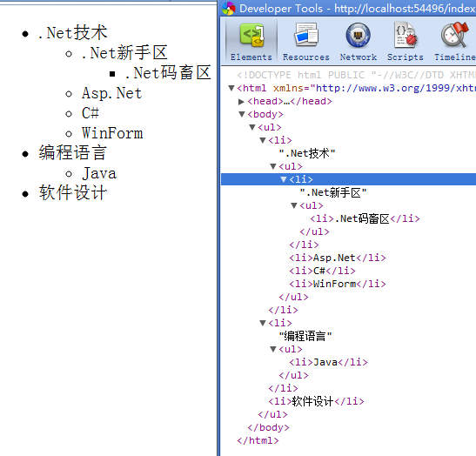
Task: Select the <li>Asp.Net</li> node
Action: tap(338, 258)
